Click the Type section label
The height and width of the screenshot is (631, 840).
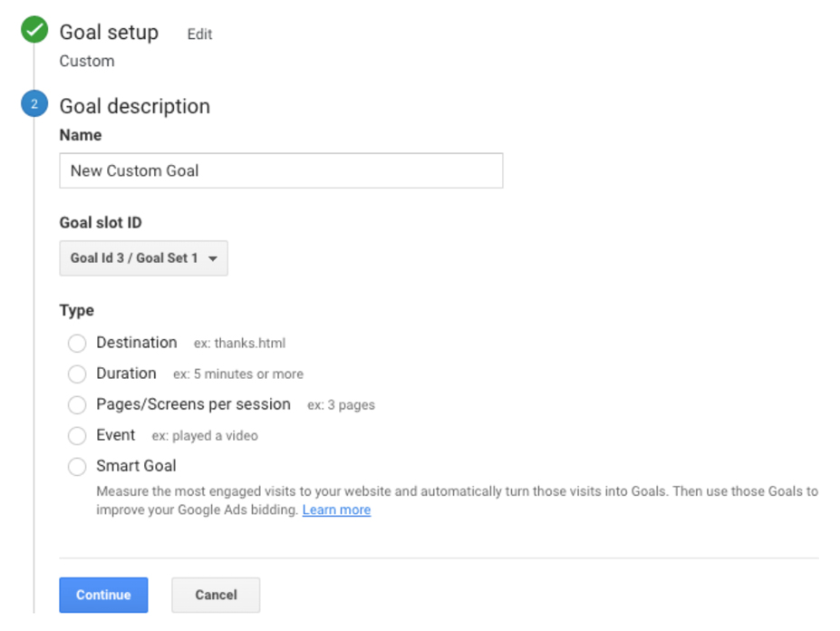click(77, 310)
